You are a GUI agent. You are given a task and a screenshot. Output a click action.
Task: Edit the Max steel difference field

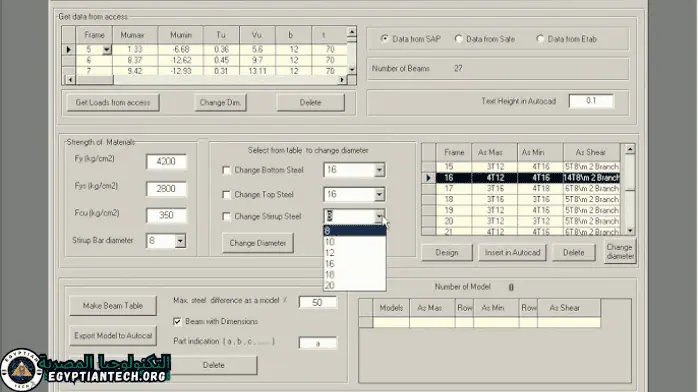coord(317,303)
